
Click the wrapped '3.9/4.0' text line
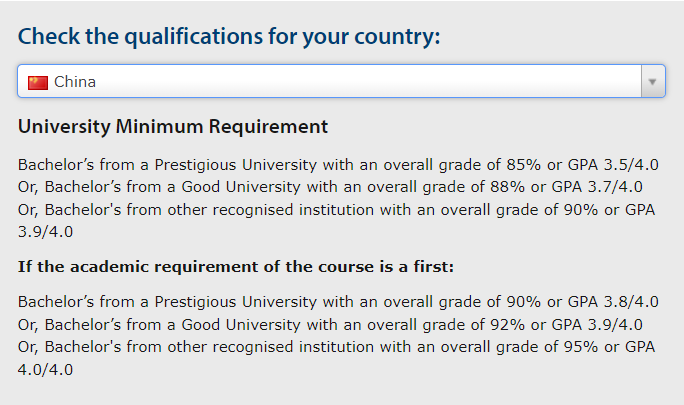tap(45, 231)
